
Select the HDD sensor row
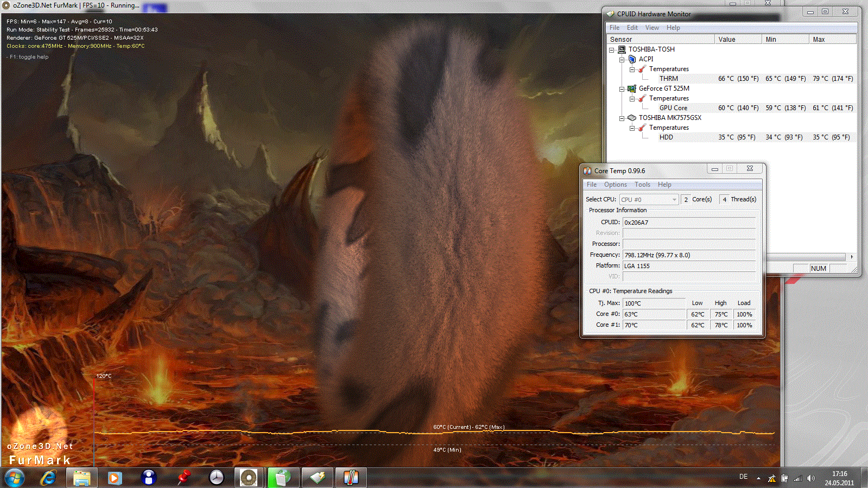756,137
